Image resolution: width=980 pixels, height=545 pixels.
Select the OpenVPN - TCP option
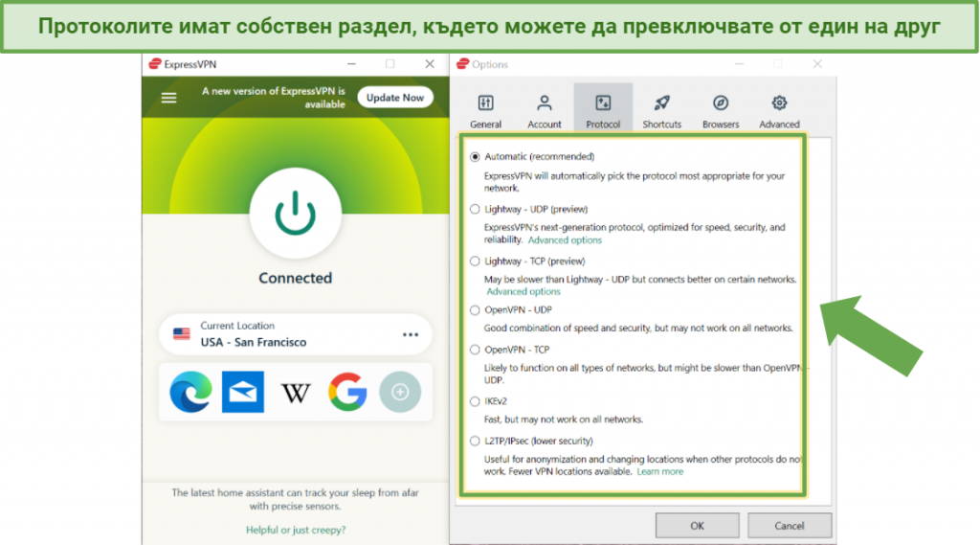point(475,350)
